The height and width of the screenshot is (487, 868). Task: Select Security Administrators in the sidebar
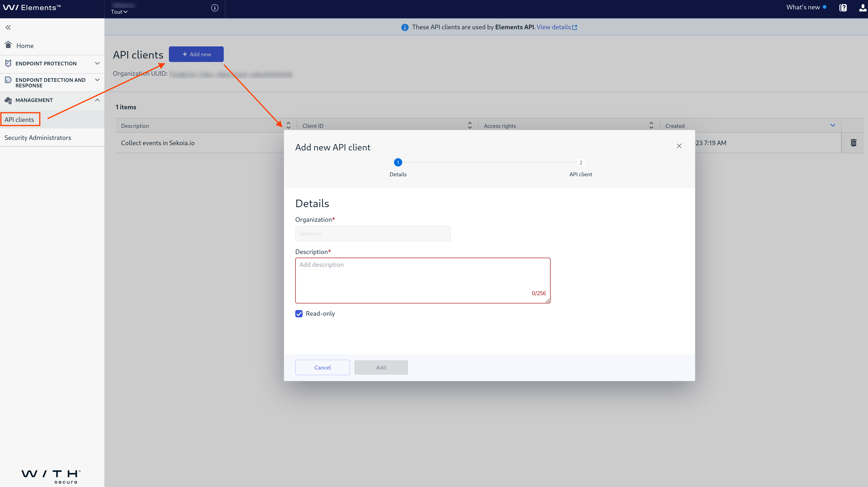(38, 137)
